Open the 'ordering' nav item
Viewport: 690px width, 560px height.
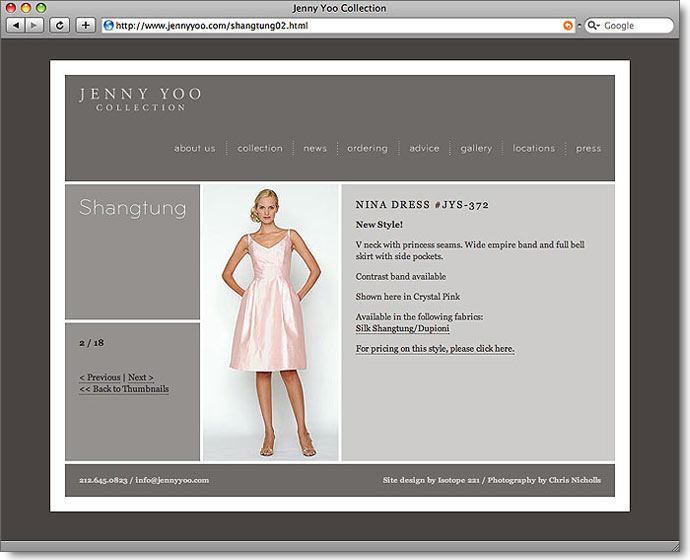point(367,148)
